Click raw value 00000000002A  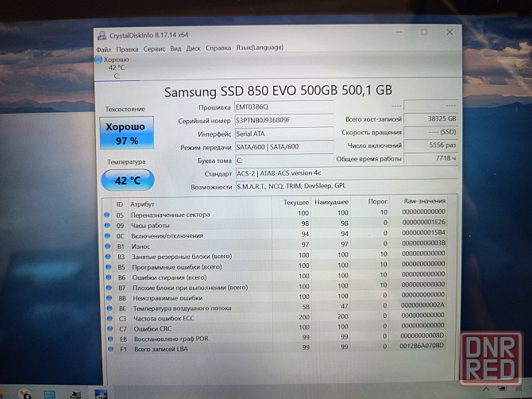(422, 305)
